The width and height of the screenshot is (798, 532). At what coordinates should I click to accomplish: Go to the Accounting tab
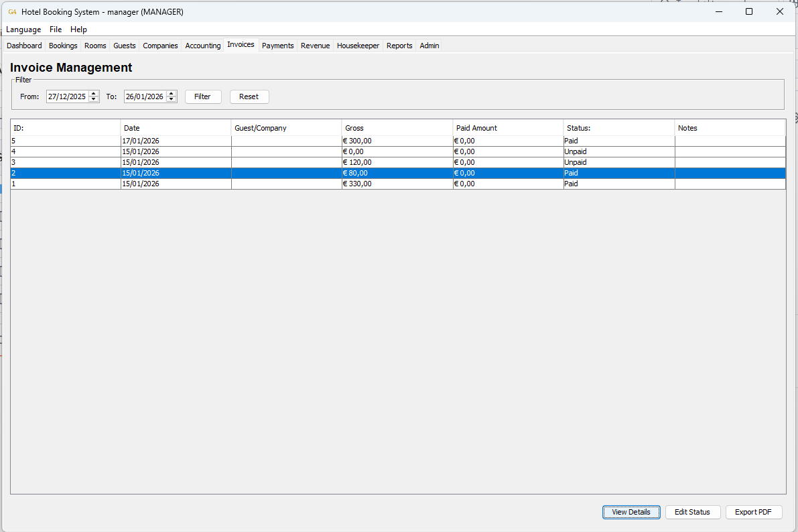coord(202,45)
